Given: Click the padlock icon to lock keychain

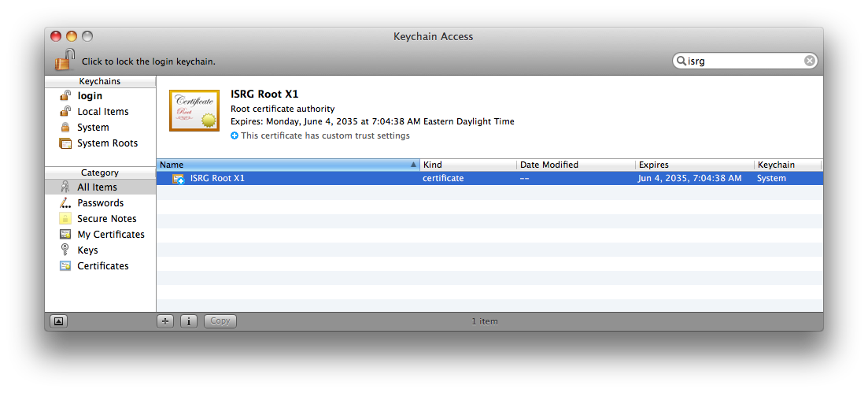Looking at the screenshot, I should point(65,60).
